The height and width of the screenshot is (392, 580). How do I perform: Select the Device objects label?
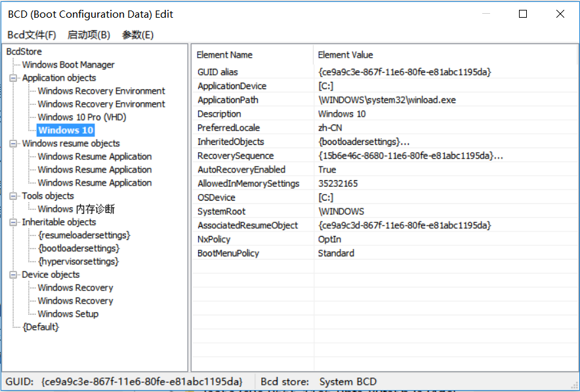(x=51, y=275)
